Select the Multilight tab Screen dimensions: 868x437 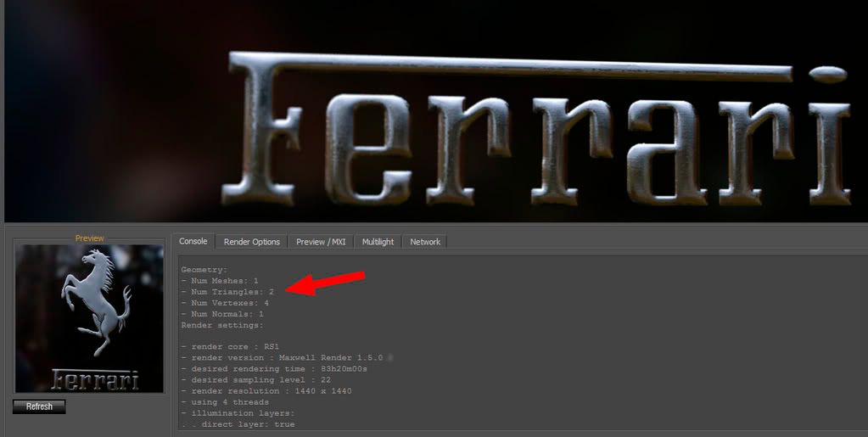(x=378, y=242)
